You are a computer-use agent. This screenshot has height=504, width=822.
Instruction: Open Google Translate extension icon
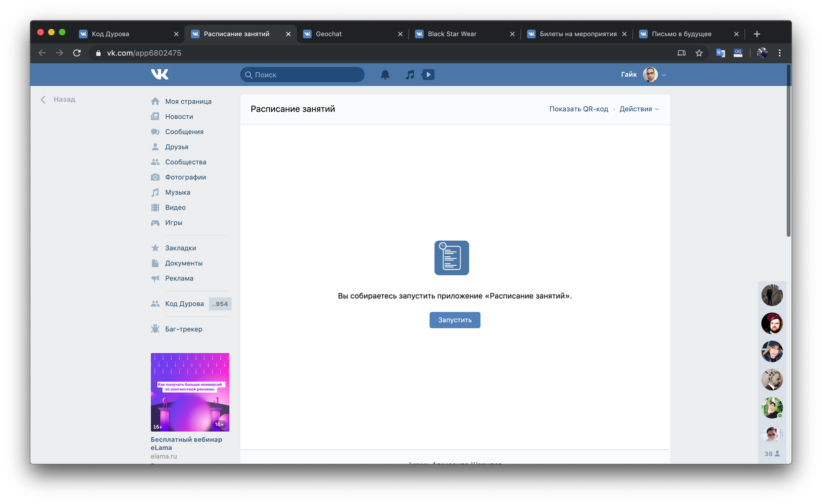click(x=720, y=53)
